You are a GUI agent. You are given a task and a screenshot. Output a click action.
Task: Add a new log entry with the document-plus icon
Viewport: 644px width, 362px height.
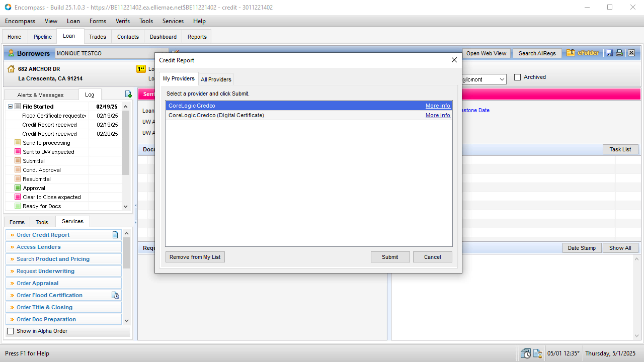click(x=128, y=94)
